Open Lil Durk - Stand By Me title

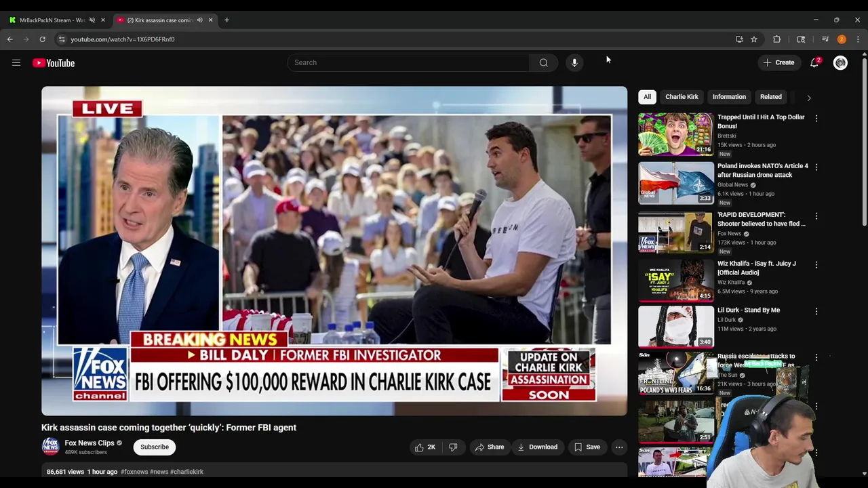(749, 310)
